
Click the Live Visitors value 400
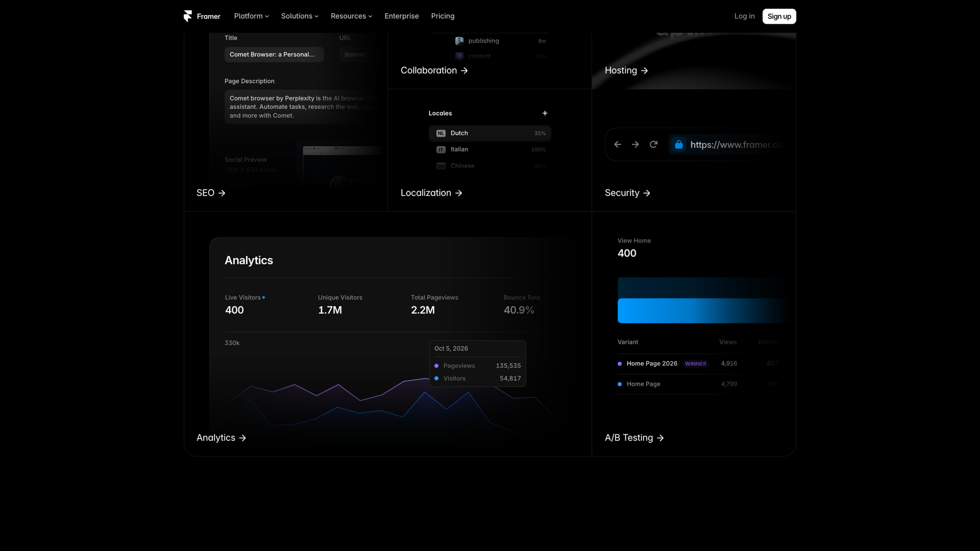tap(234, 310)
